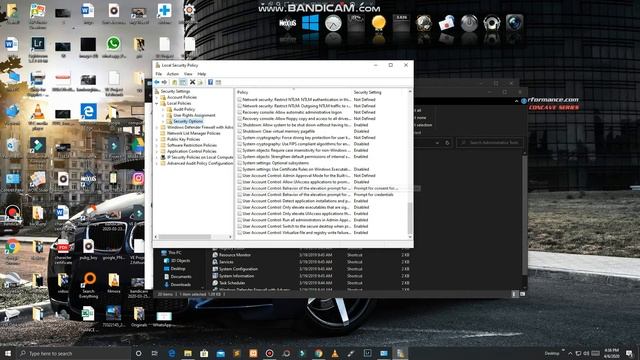Open Cortana circle icon on taskbar

[x=138, y=353]
